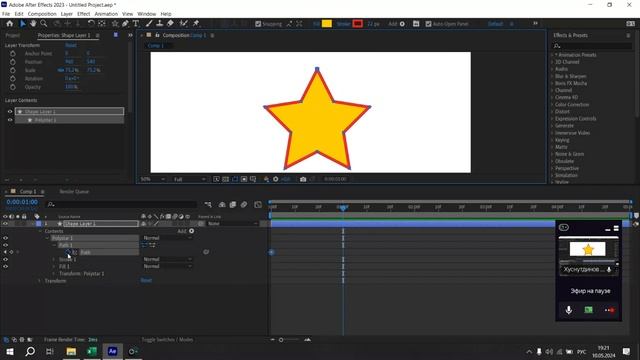The width and height of the screenshot is (640, 360).
Task: Select the Puppet Pin tool
Action: pos(196,24)
